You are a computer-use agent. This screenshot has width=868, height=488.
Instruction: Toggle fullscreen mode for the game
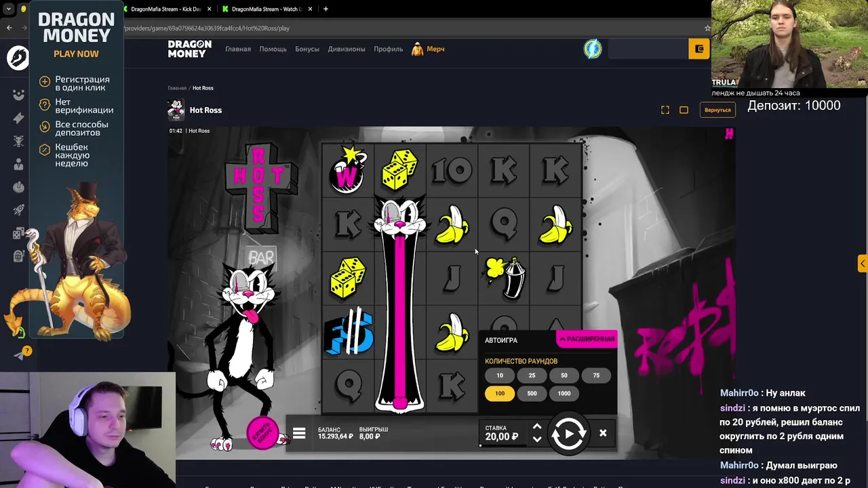point(665,110)
